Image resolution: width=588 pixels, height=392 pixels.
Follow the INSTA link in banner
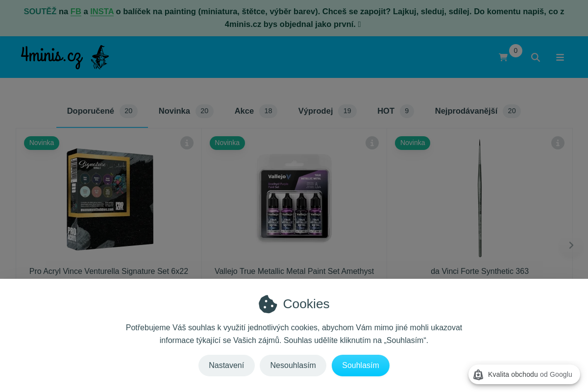pos(102,11)
